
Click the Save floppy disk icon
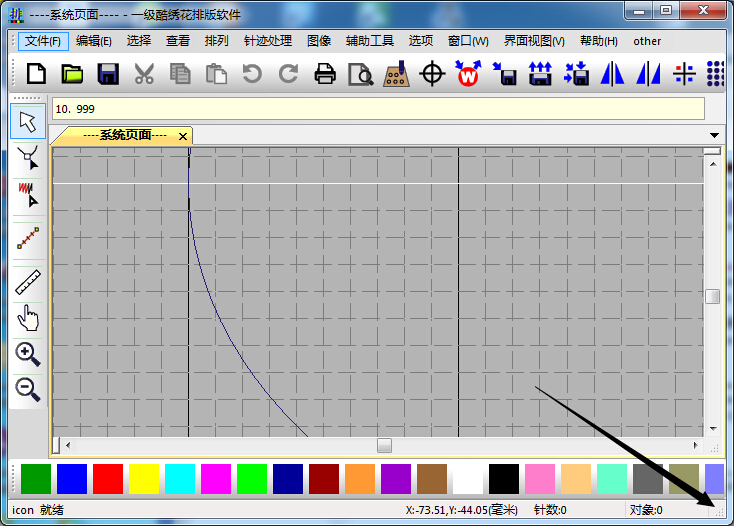click(108, 73)
